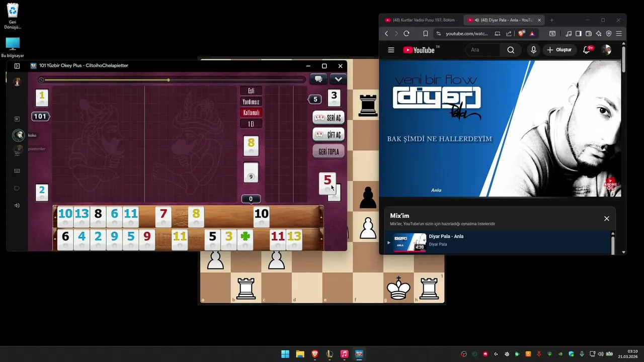Expand the down-chevron menu in Okey game
This screenshot has width=644, height=362.
(338, 79)
